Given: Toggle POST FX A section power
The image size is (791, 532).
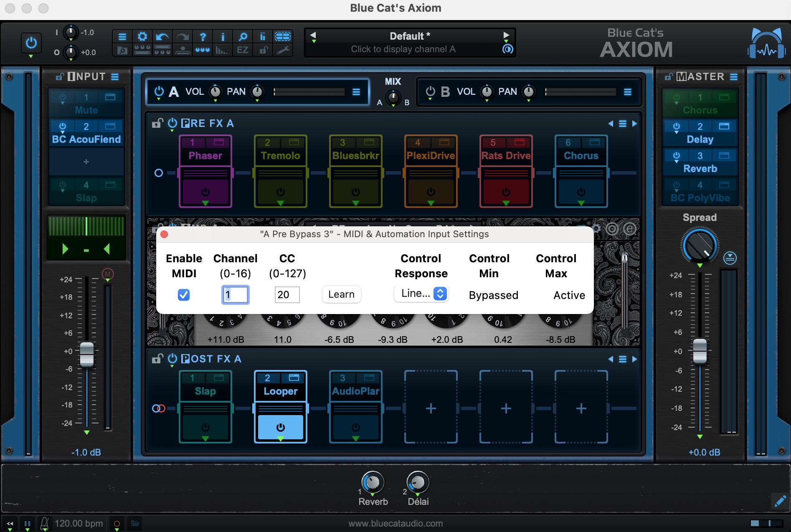Looking at the screenshot, I should (x=172, y=359).
